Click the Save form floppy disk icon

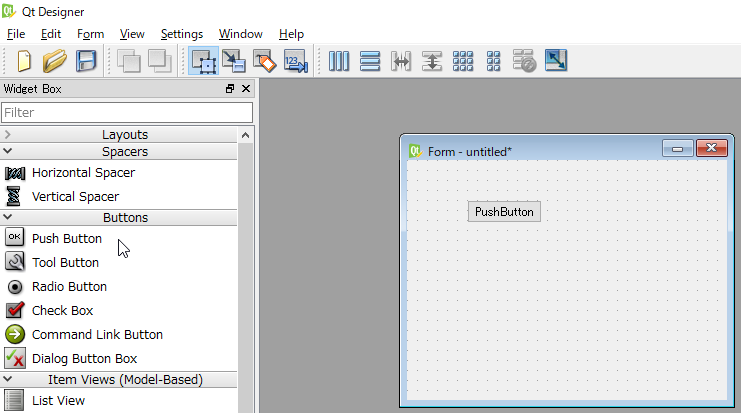[x=86, y=61]
